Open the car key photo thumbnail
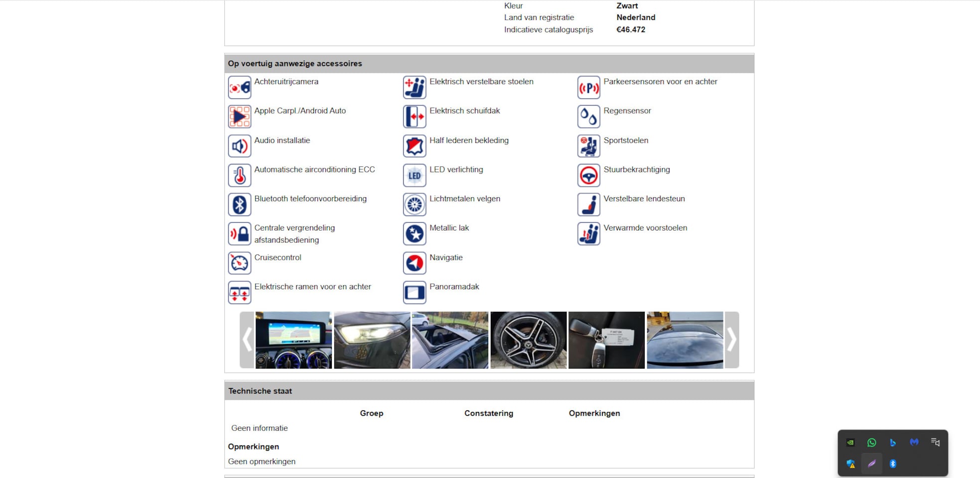Screen dimensions: 980x478 [606, 340]
